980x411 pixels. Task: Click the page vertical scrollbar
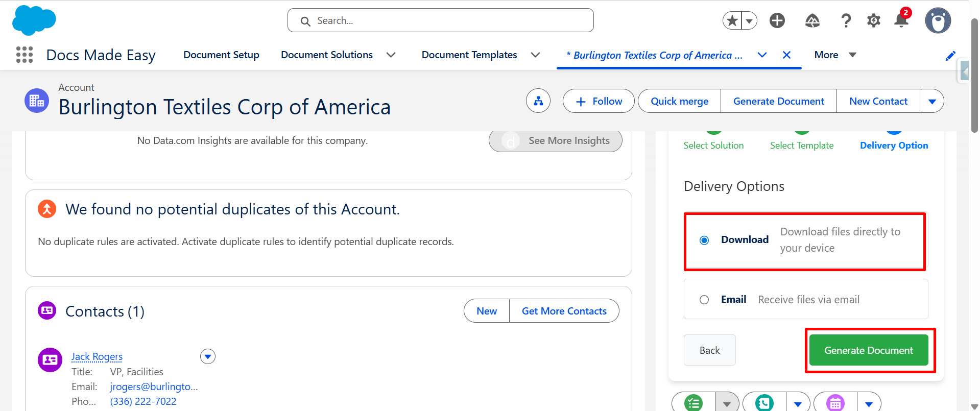pos(974,77)
